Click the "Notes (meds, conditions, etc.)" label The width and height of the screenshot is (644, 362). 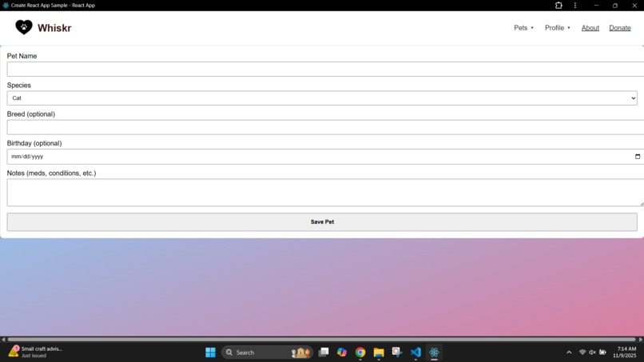51,173
